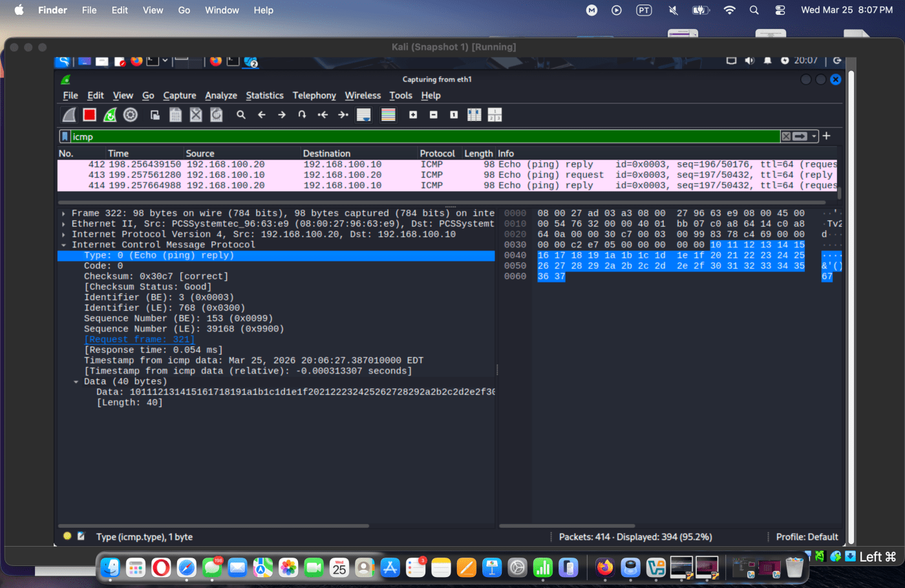Click the Kali volume speaker icon
This screenshot has height=588, width=905.
click(750, 60)
